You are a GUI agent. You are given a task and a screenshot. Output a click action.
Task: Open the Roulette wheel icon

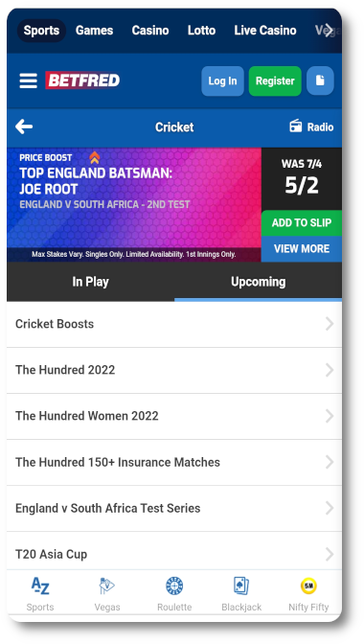pyautogui.click(x=174, y=586)
